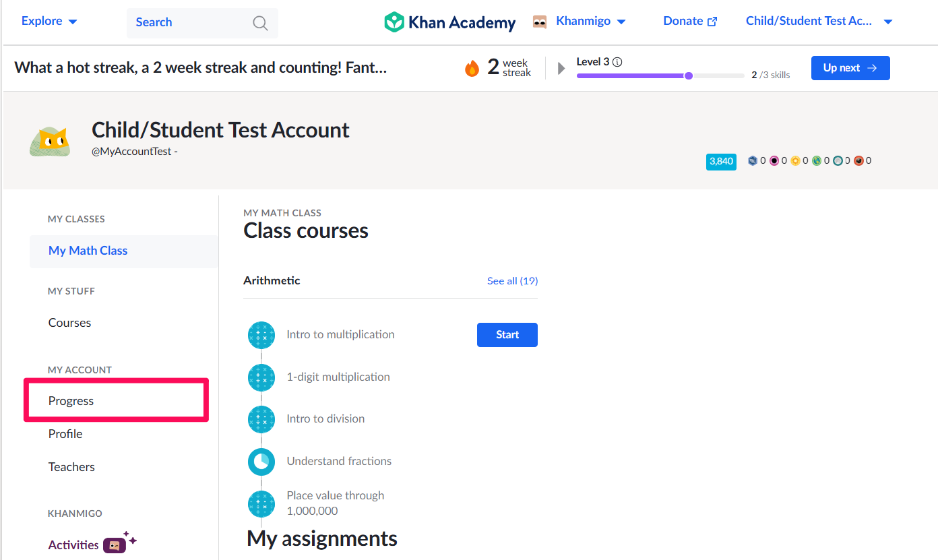Open the See all (19) link
Image resolution: width=938 pixels, height=560 pixels.
click(512, 281)
